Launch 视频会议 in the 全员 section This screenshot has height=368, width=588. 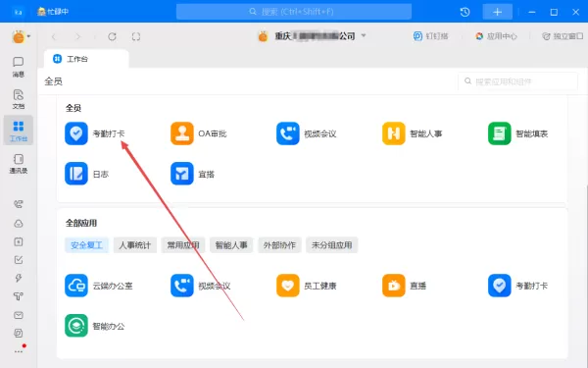[306, 133]
